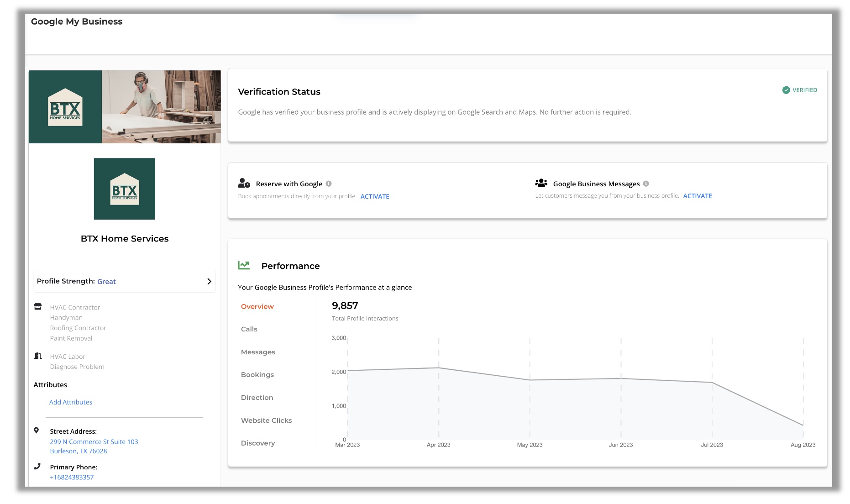The height and width of the screenshot is (504, 850).
Task: Click the BTX logo in the cover banner
Action: pos(65,107)
